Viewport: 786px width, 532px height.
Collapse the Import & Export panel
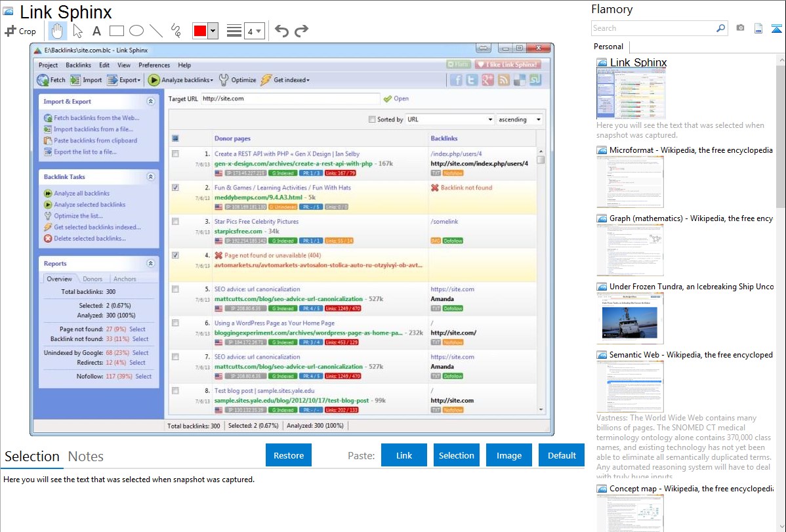(x=150, y=101)
